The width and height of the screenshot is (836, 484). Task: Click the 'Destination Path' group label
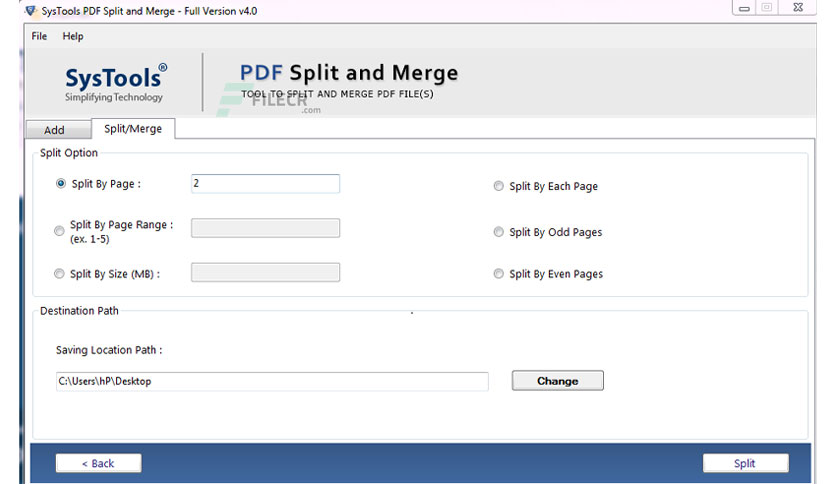pyautogui.click(x=79, y=311)
